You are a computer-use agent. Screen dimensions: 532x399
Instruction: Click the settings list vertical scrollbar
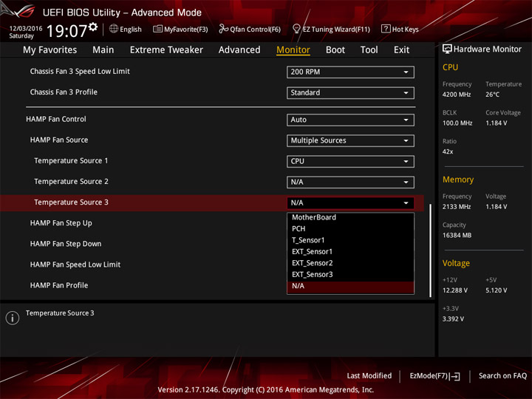click(x=431, y=250)
